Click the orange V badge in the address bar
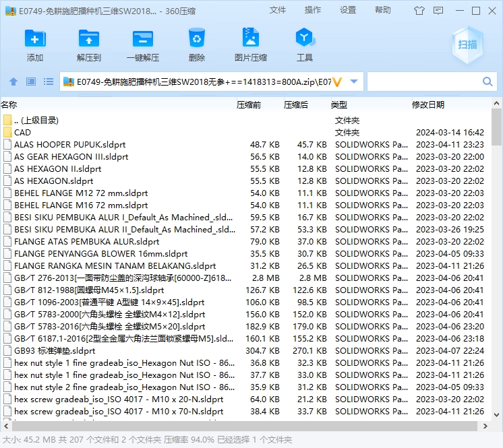Screen dimensions: 503x448 coord(338,82)
